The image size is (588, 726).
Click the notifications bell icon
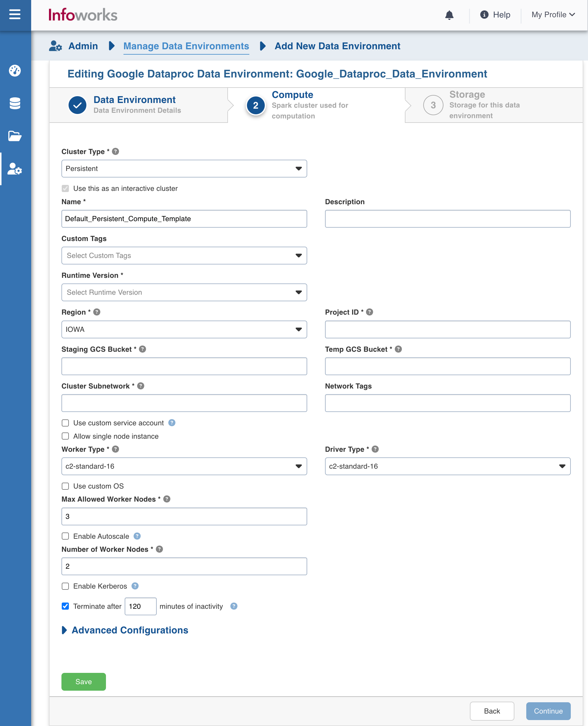[449, 15]
